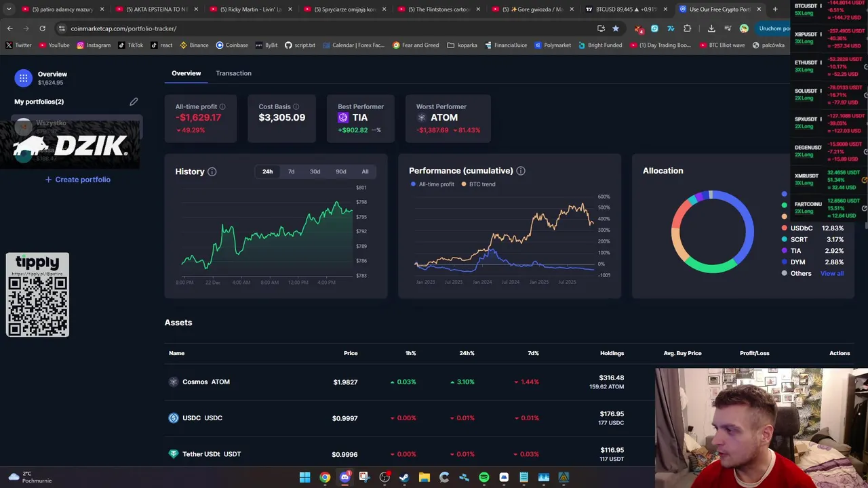Open the Fear and Greed bookmark
This screenshot has width=868, height=488.
click(x=415, y=45)
